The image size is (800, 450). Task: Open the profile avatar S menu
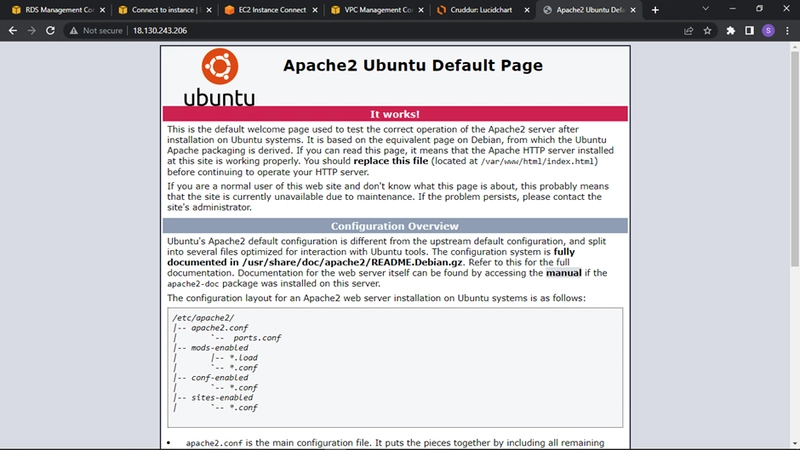[768, 31]
